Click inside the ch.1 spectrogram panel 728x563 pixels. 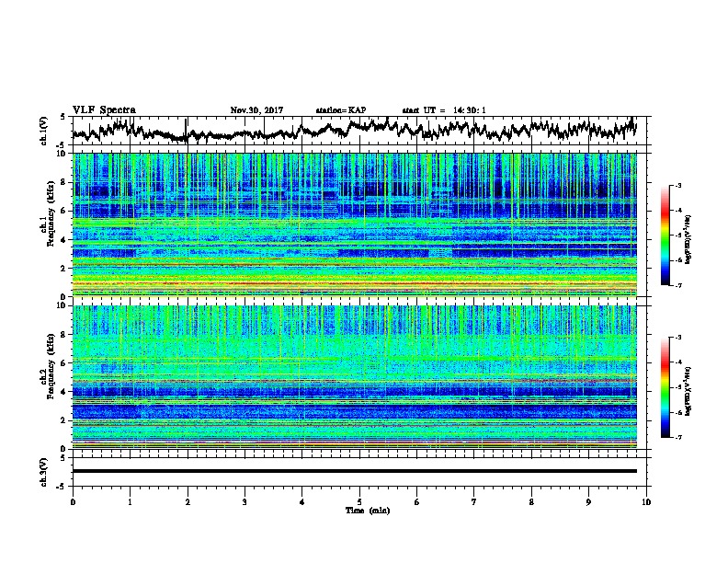355,224
